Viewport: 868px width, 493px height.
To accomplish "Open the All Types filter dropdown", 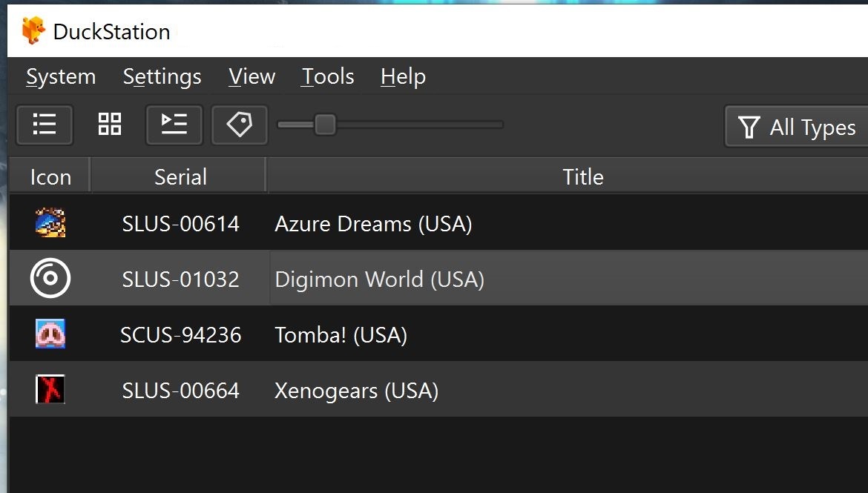I will point(797,128).
